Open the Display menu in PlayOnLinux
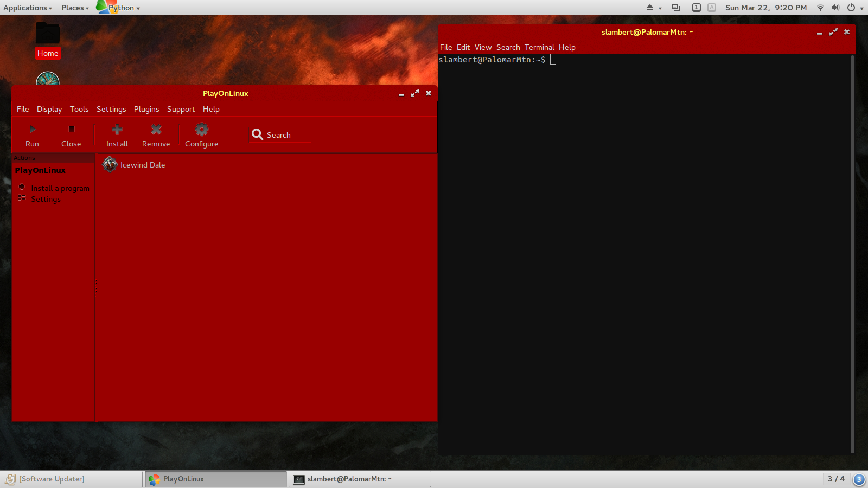This screenshot has width=868, height=488. pyautogui.click(x=49, y=109)
